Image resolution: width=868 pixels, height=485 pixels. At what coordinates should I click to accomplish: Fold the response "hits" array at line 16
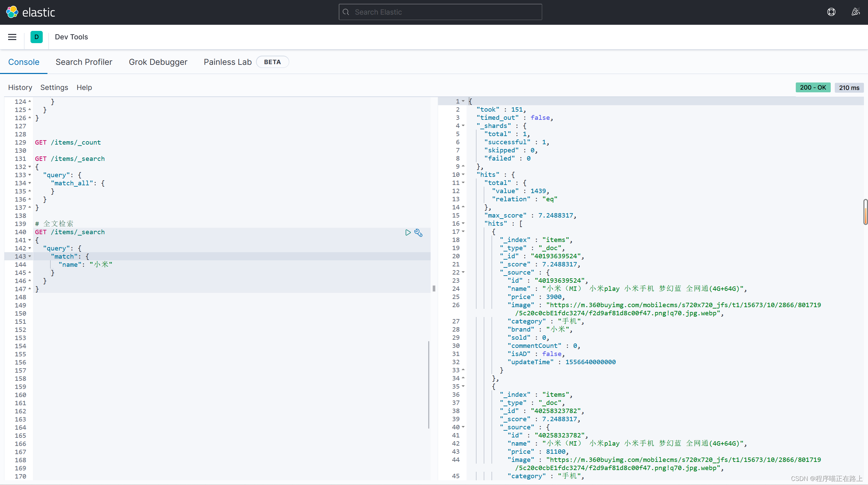463,224
